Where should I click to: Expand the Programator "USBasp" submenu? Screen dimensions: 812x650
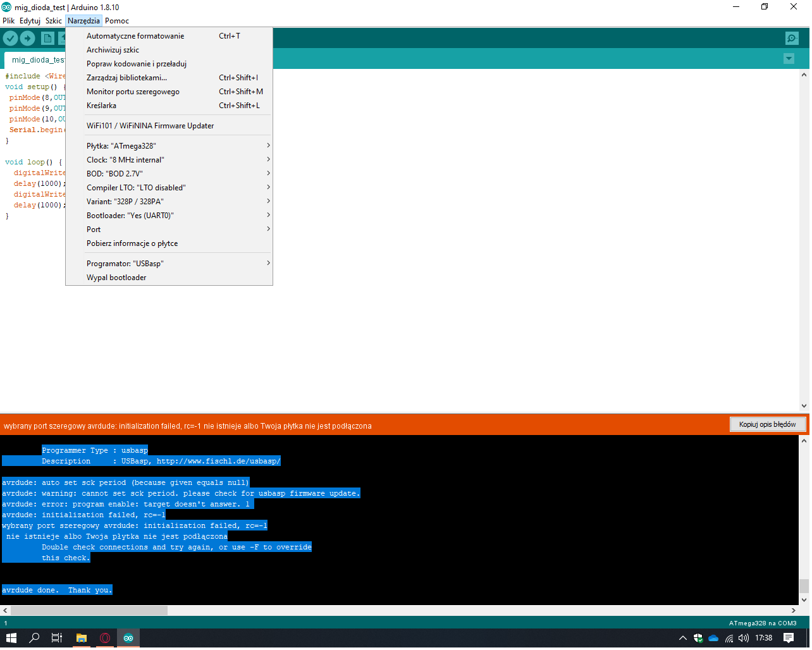169,264
